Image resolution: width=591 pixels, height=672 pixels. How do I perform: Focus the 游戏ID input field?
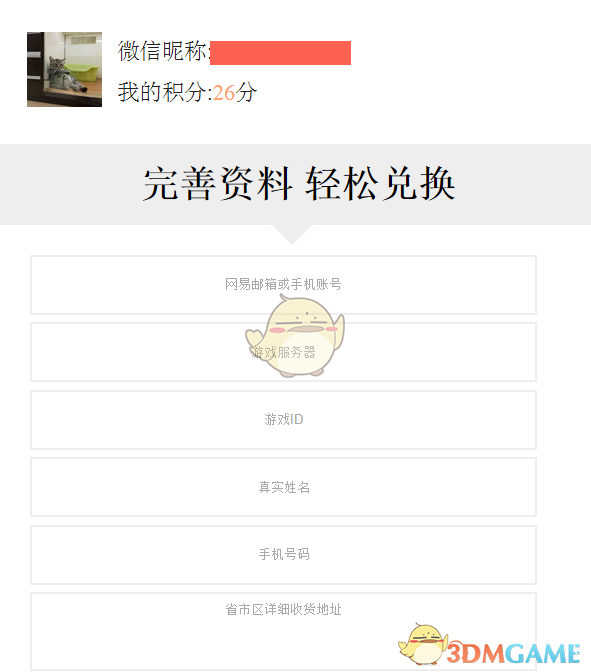[x=283, y=420]
